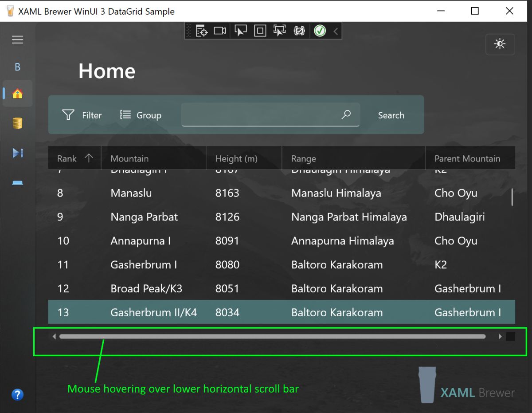Sort by the Parent Mountain column header
The width and height of the screenshot is (532, 413).
[x=470, y=158]
